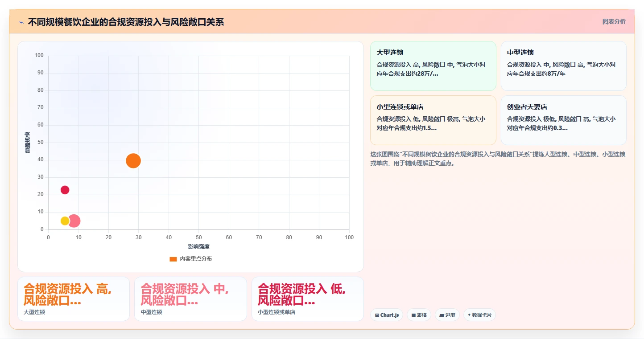Screen dimensions: 644x339
Task: Click the icon inside 表格 tag
Action: tap(413, 315)
